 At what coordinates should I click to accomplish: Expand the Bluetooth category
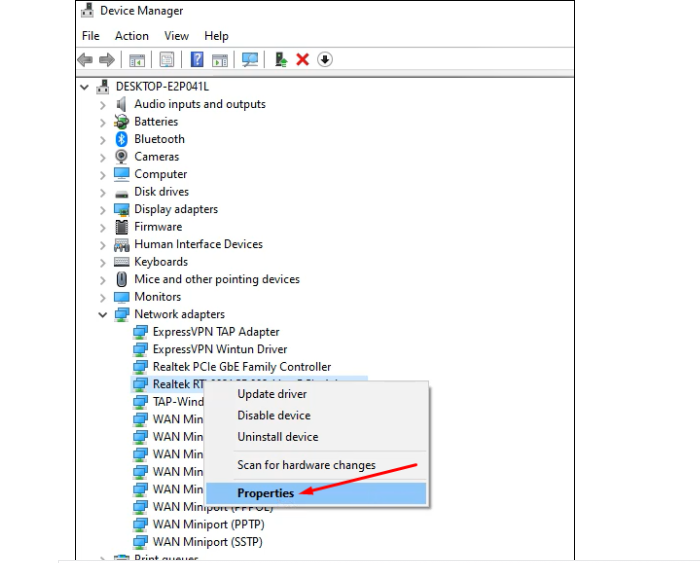pyautogui.click(x=103, y=140)
